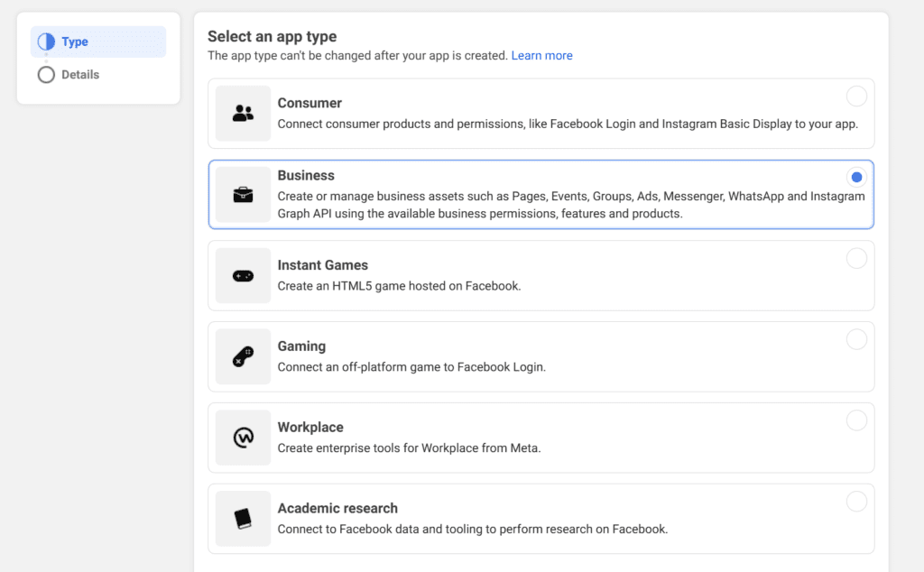
Task: Click the empty Details step circle
Action: [46, 75]
